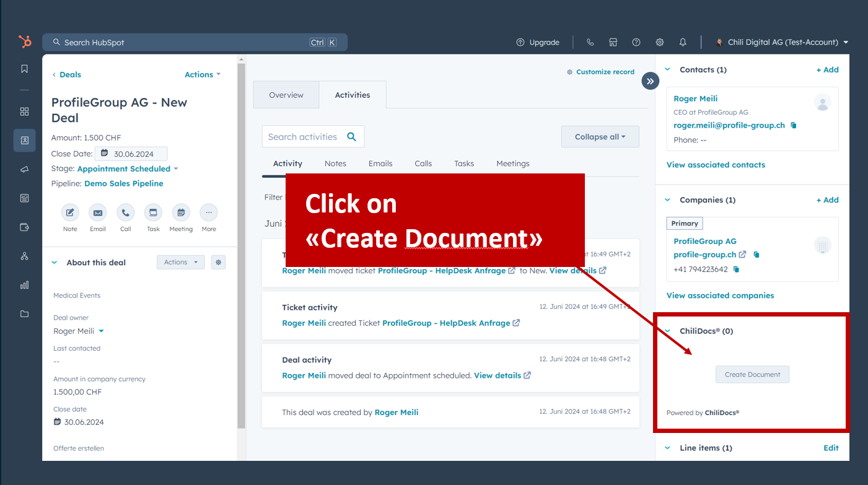The width and height of the screenshot is (868, 485).
Task: Click the Upgrade button
Action: pyautogui.click(x=538, y=42)
